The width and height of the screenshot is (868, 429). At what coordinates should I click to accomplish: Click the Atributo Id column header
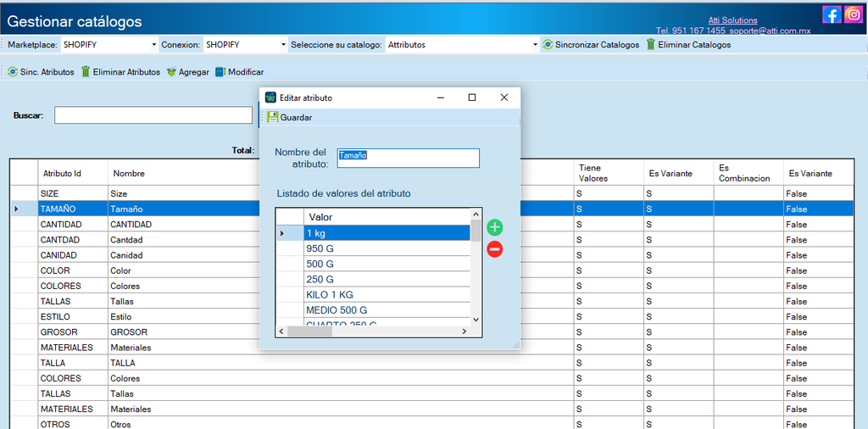(x=73, y=173)
